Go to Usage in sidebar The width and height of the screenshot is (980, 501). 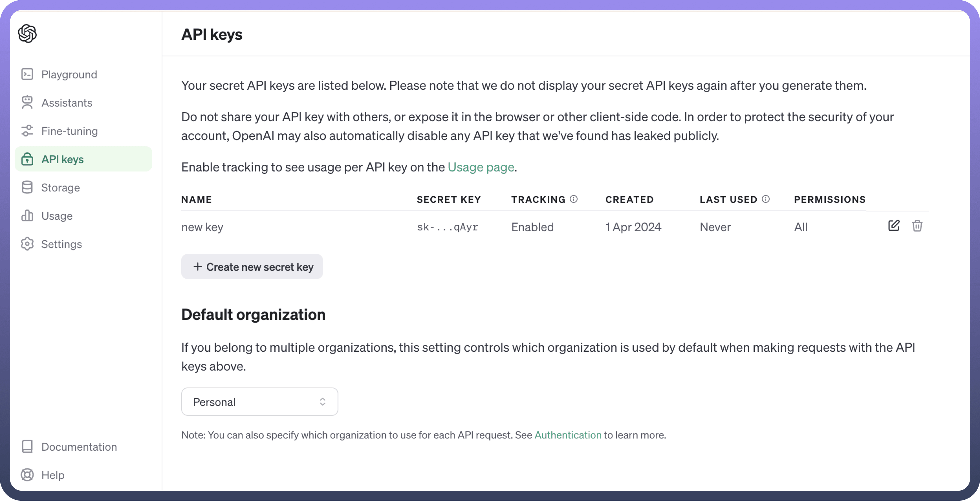coord(57,216)
